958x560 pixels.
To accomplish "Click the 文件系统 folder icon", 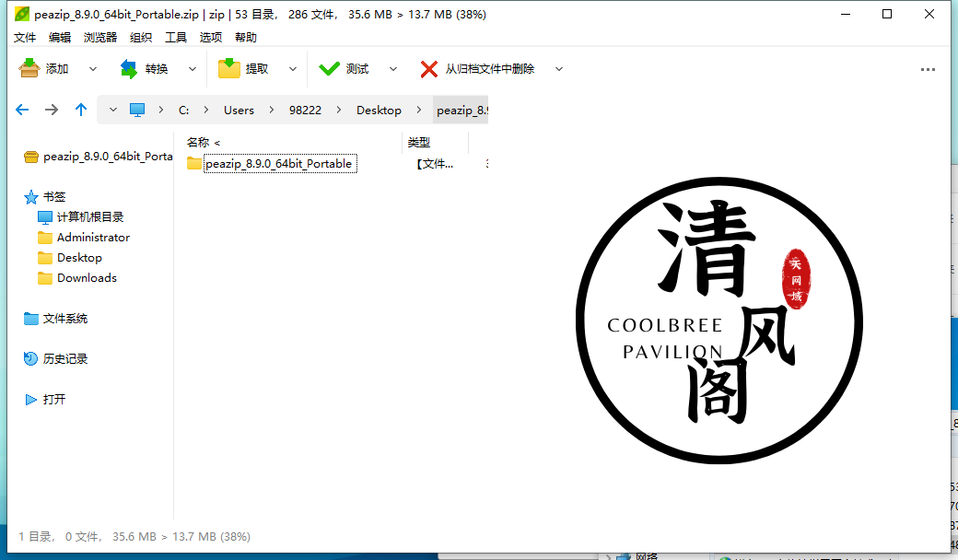I will pos(30,318).
